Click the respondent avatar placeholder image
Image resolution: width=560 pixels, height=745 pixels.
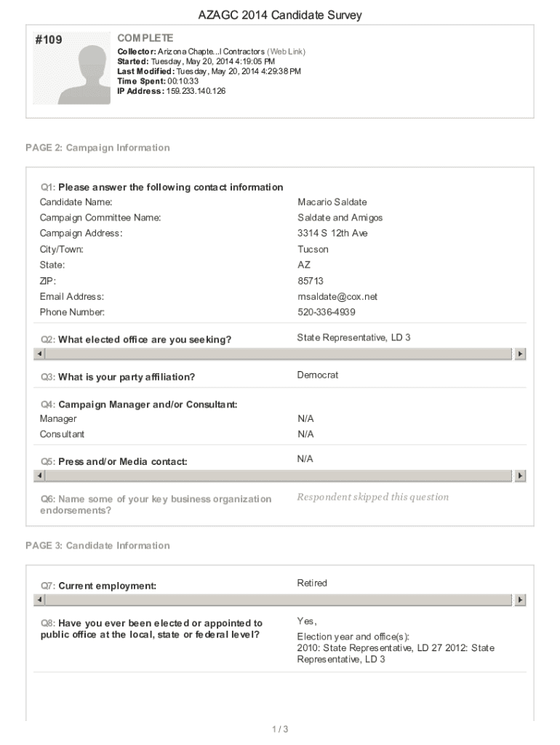[83, 74]
